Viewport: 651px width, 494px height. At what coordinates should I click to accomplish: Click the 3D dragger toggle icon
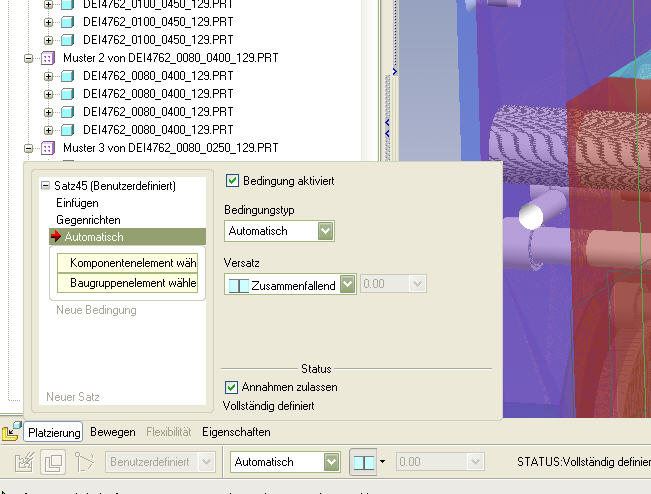pos(84,462)
